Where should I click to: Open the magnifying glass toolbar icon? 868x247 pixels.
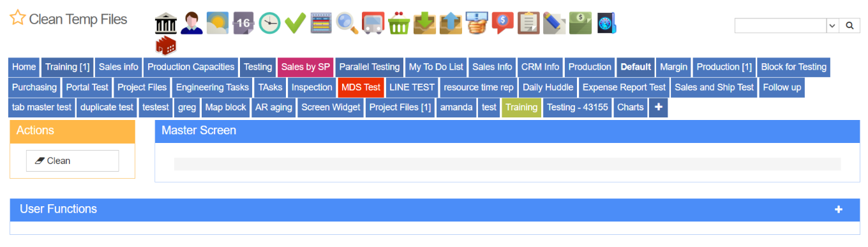pos(347,24)
